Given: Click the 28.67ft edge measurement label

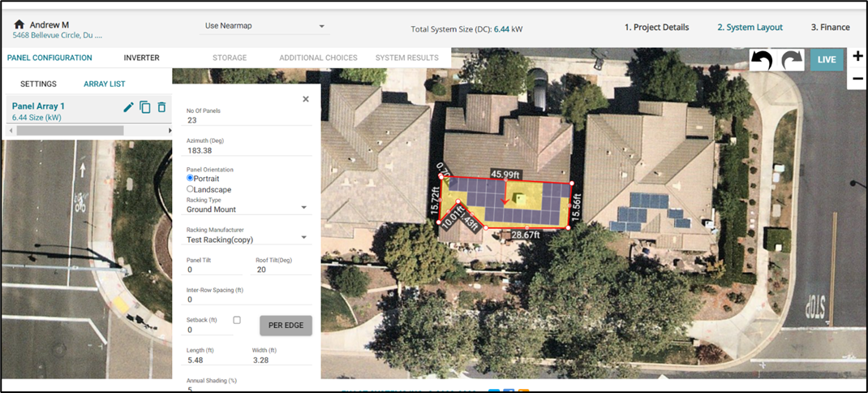Looking at the screenshot, I should click(x=526, y=235).
